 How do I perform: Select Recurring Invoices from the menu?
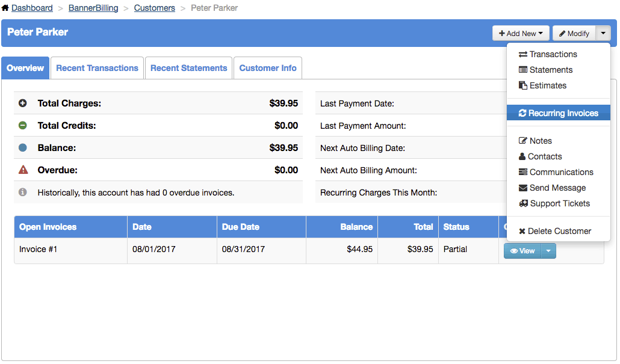pyautogui.click(x=558, y=113)
